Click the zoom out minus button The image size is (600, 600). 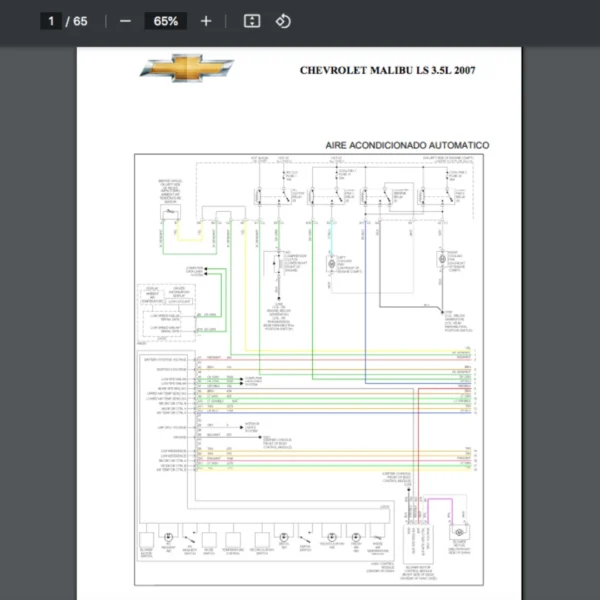click(x=125, y=21)
